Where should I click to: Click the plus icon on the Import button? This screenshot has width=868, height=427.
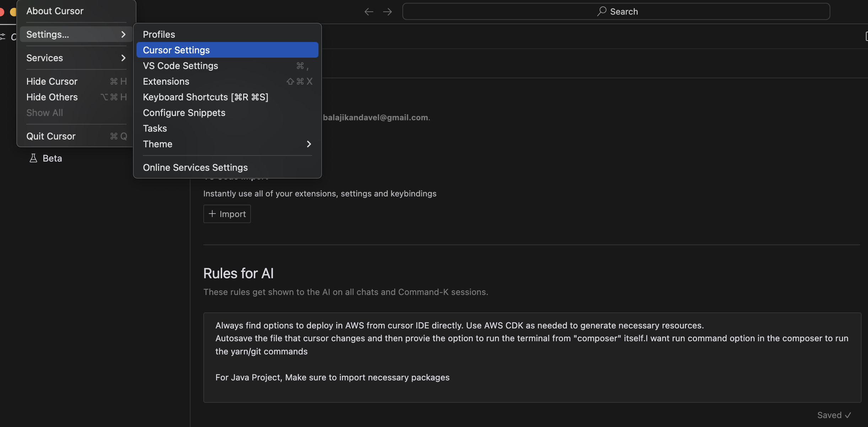point(212,213)
